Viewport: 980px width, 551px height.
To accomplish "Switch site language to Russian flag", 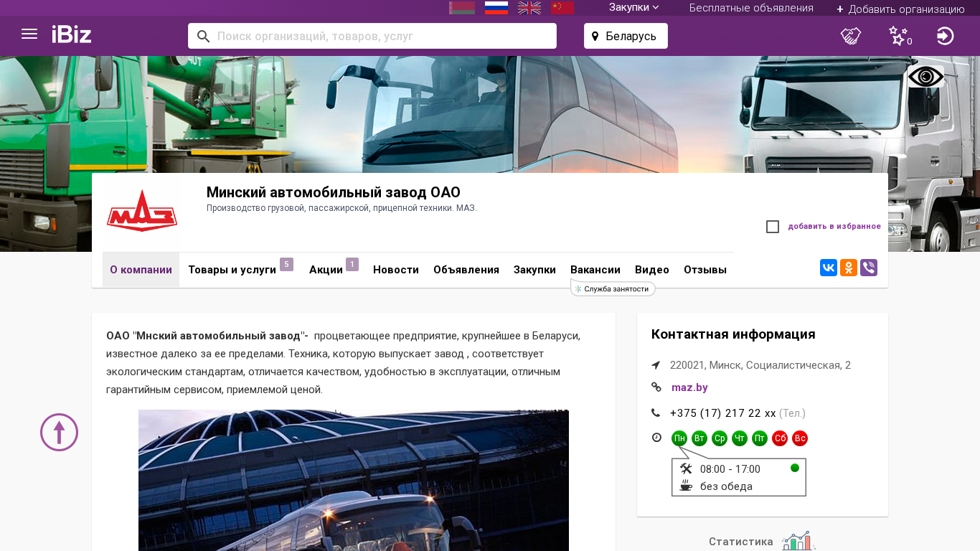I will [496, 8].
